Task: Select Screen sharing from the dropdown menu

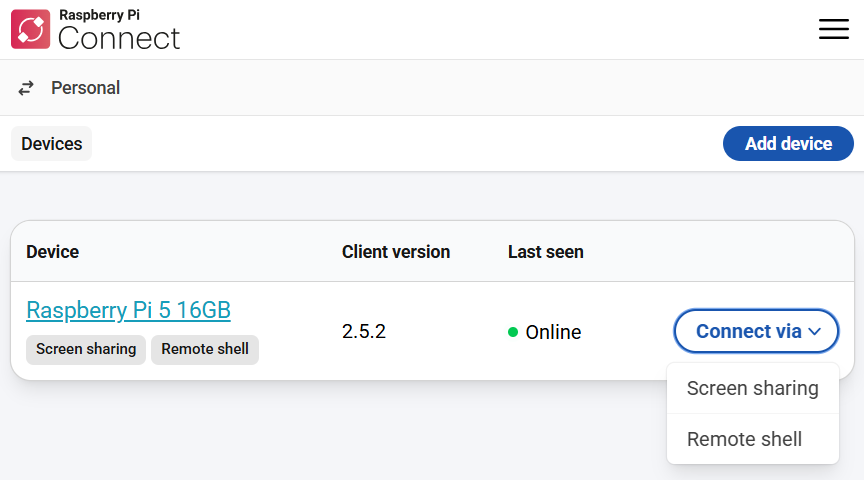Action: [752, 388]
